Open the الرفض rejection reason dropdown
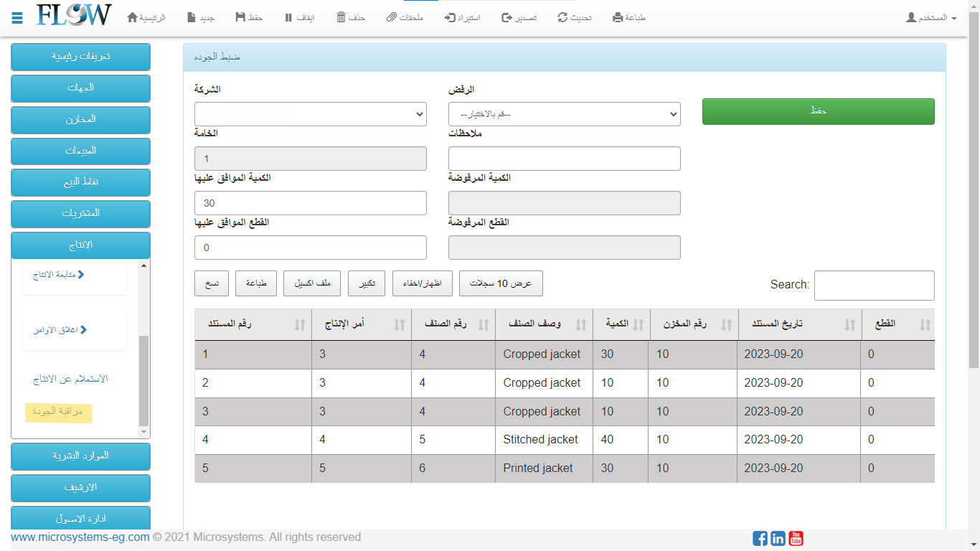The height and width of the screenshot is (551, 980). (564, 114)
